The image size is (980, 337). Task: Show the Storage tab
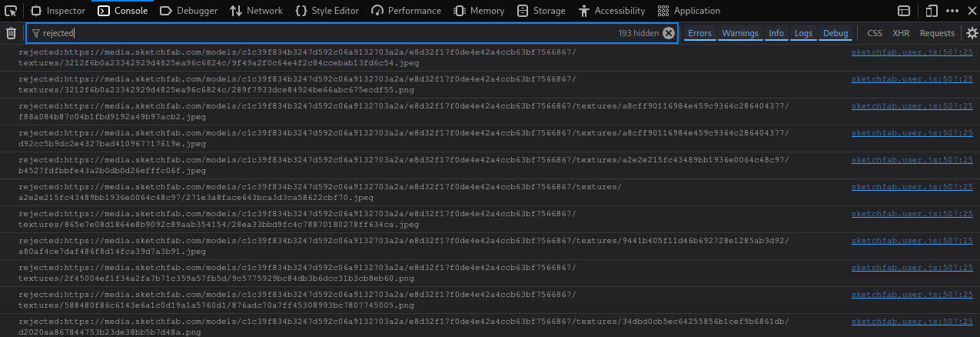[x=542, y=11]
